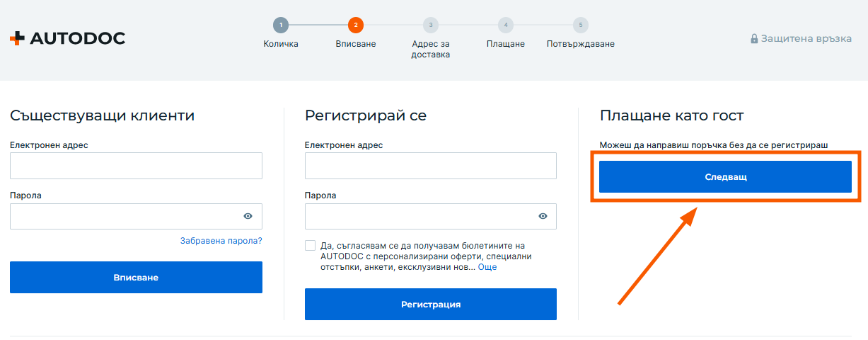Click the secure connection lock icon
The width and height of the screenshot is (868, 340).
[754, 39]
